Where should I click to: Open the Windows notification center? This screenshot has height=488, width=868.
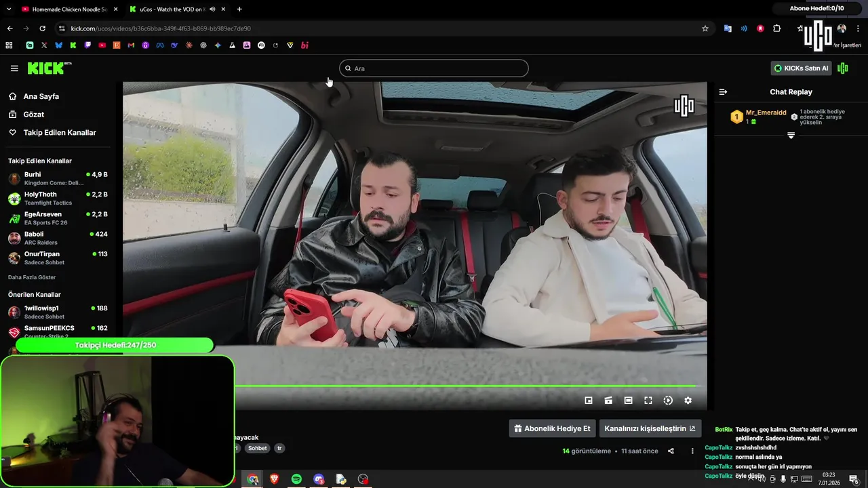click(854, 479)
